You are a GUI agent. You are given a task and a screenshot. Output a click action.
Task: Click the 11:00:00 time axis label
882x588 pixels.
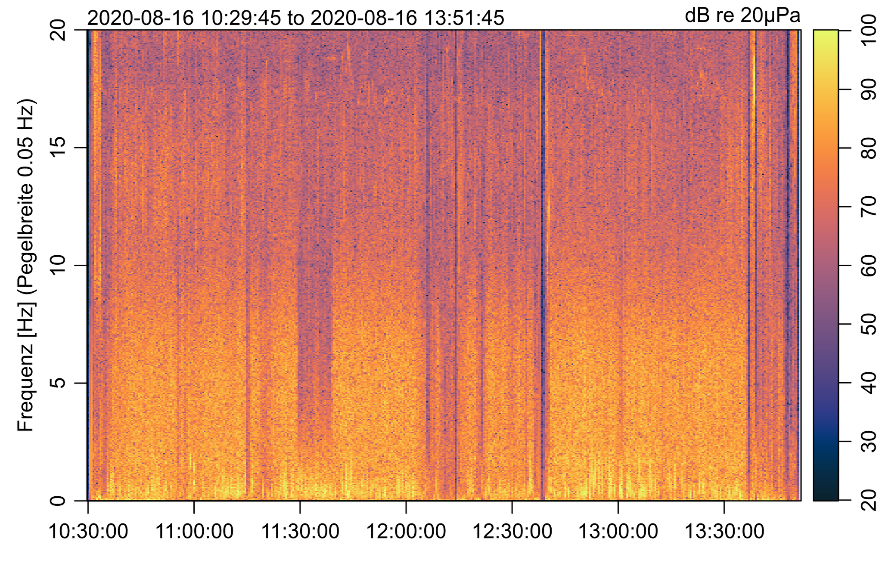pyautogui.click(x=194, y=532)
